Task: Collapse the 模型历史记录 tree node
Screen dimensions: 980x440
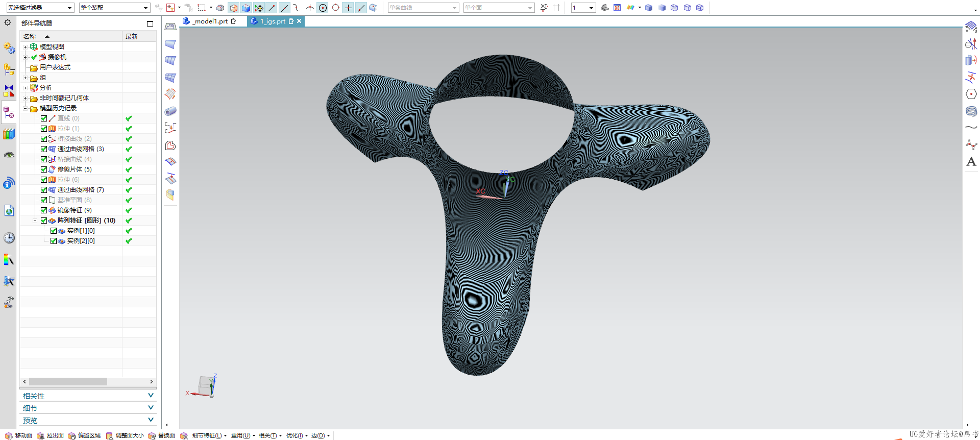Action: click(25, 108)
